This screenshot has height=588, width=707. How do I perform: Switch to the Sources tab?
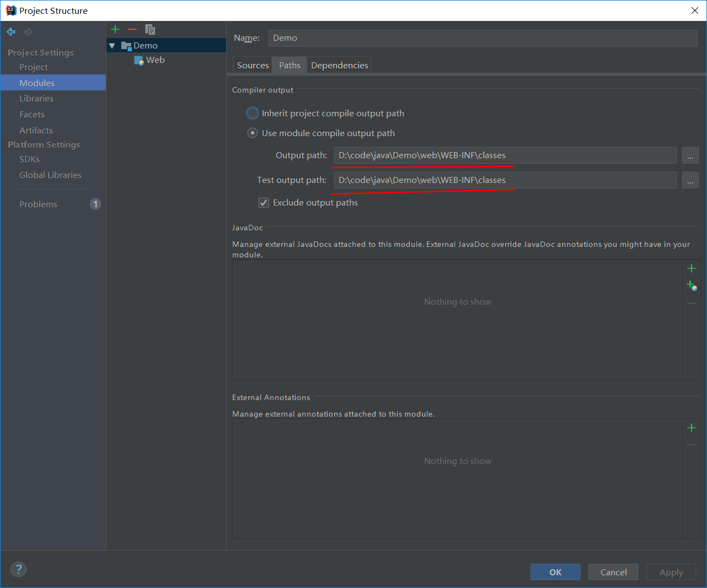pos(253,65)
